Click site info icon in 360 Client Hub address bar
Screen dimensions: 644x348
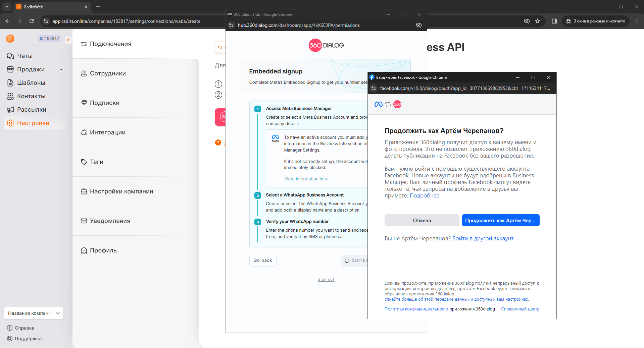coord(231,25)
